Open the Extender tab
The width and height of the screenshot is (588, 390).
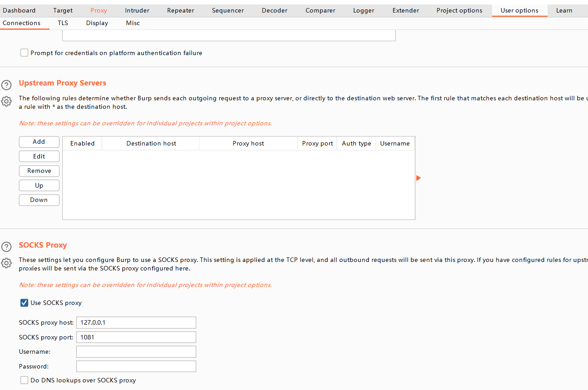(406, 10)
